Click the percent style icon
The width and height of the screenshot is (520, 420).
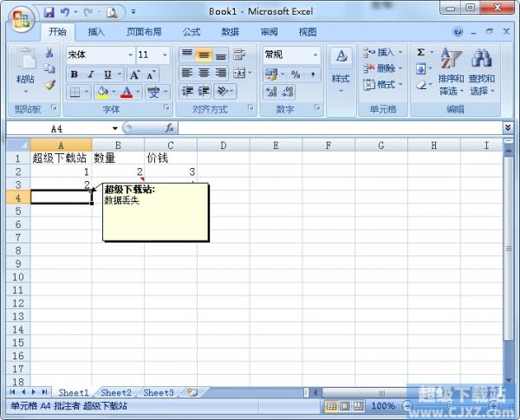click(296, 74)
